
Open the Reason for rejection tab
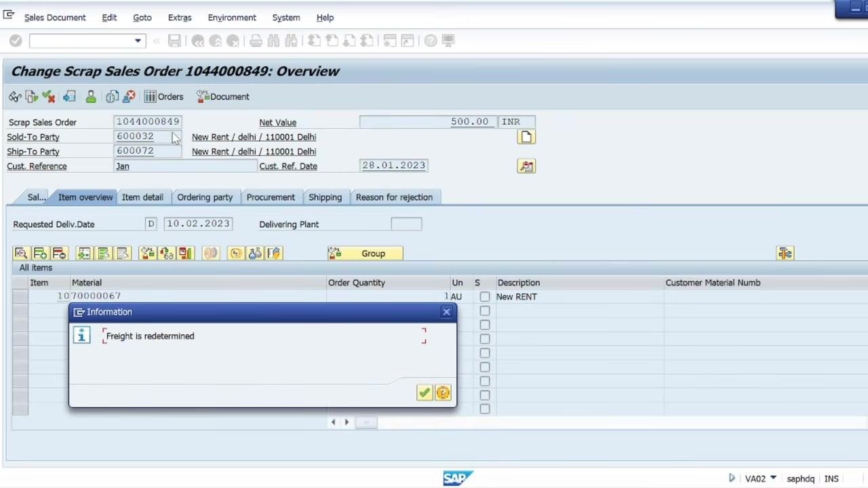394,197
